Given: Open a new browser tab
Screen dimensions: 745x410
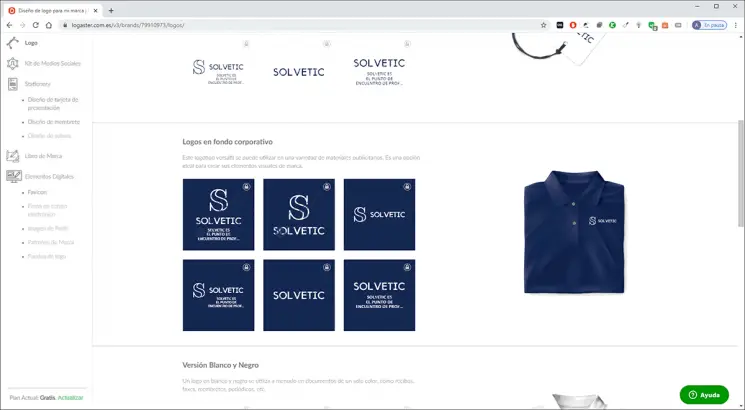Looking at the screenshot, I should (111, 9).
